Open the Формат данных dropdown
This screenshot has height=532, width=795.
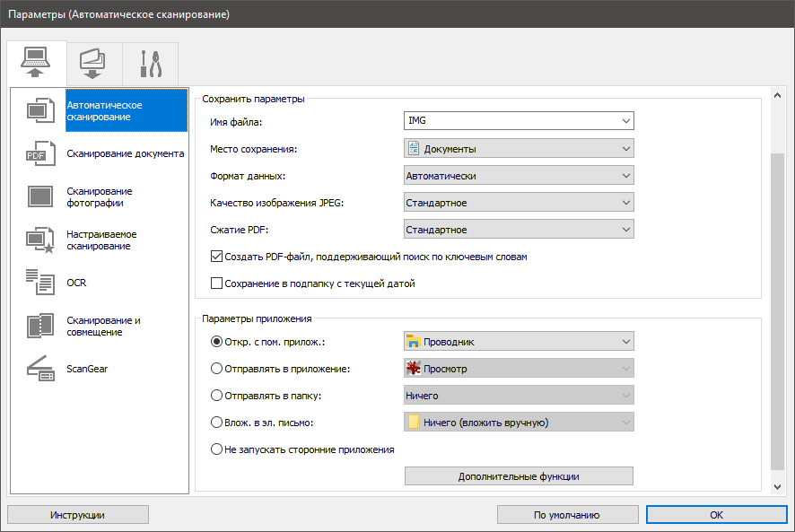(x=519, y=176)
